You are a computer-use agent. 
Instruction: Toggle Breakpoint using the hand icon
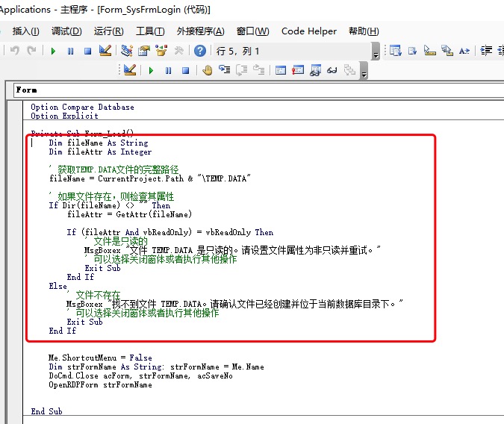208,69
